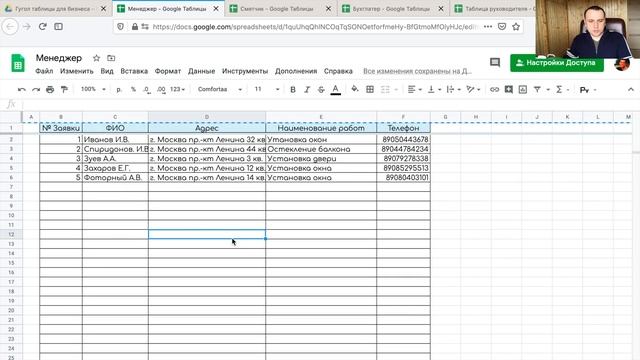Increase decimal places
Image resolution: width=640 pixels, height=360 pixels.
[161, 89]
